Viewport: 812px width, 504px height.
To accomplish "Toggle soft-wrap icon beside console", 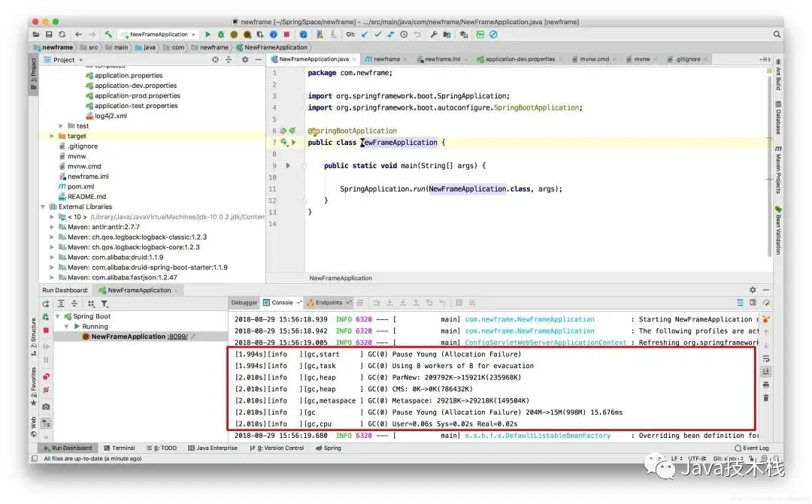I will (x=765, y=358).
